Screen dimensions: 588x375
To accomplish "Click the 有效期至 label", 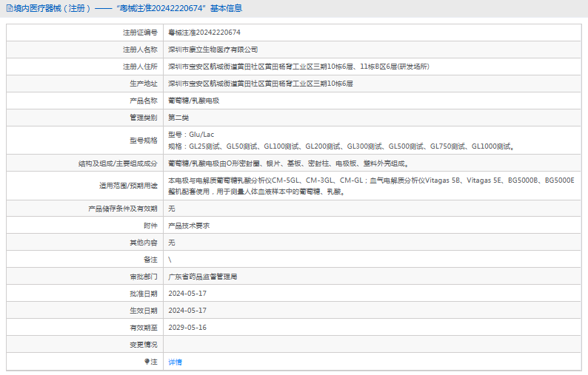I will (x=144, y=328).
